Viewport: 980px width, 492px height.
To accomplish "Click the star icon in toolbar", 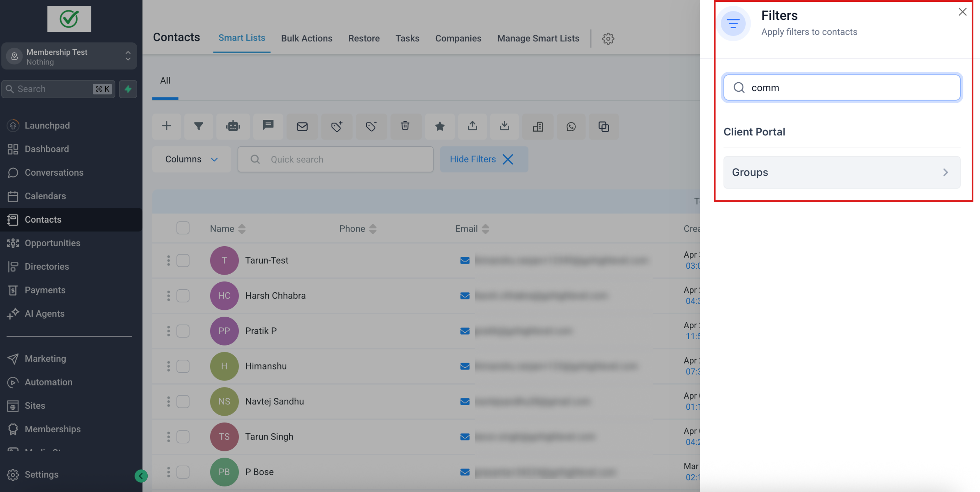I will 440,126.
